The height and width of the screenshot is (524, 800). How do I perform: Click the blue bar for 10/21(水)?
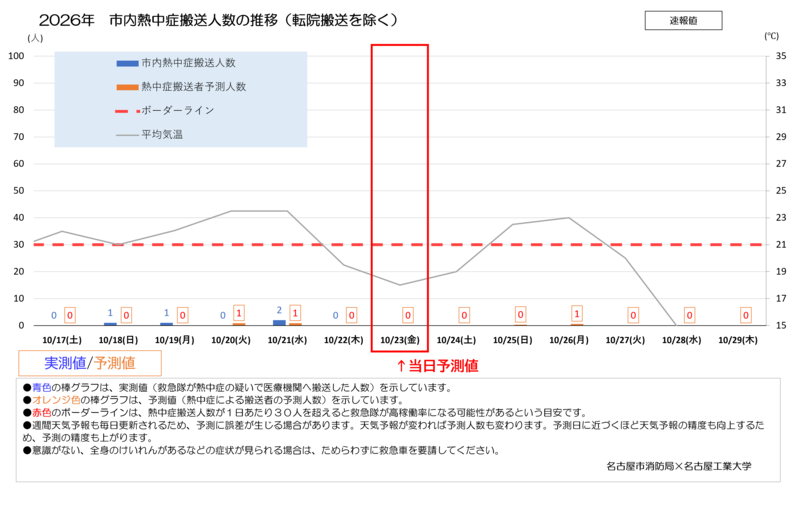279,322
